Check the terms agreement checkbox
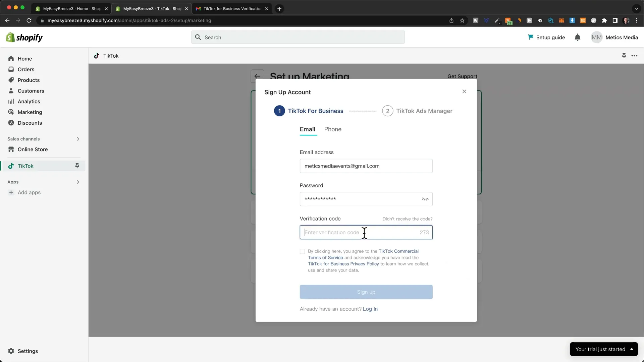The height and width of the screenshot is (362, 644). pyautogui.click(x=303, y=251)
